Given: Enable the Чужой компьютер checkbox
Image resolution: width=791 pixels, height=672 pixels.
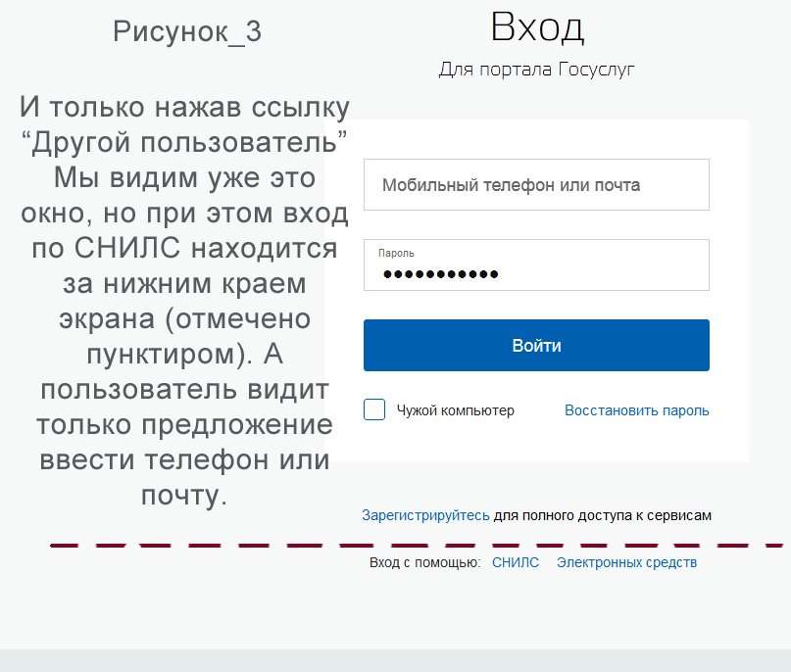Looking at the screenshot, I should (x=374, y=410).
